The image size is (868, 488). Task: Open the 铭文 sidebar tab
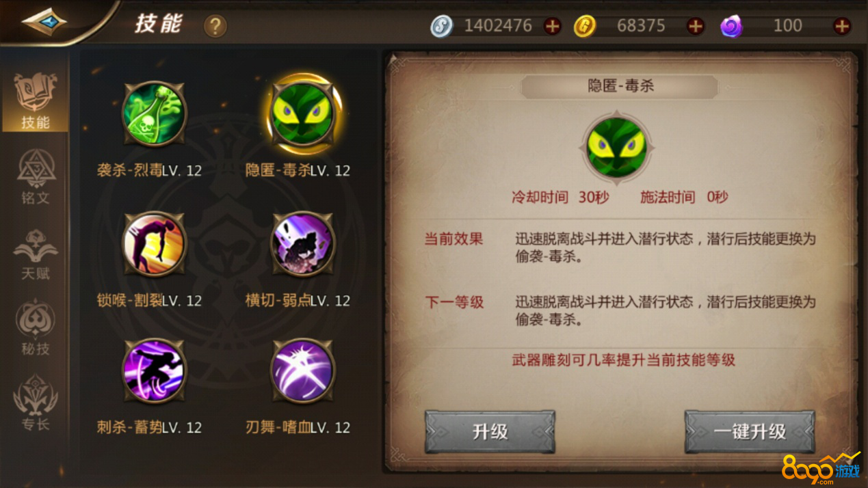(36, 177)
